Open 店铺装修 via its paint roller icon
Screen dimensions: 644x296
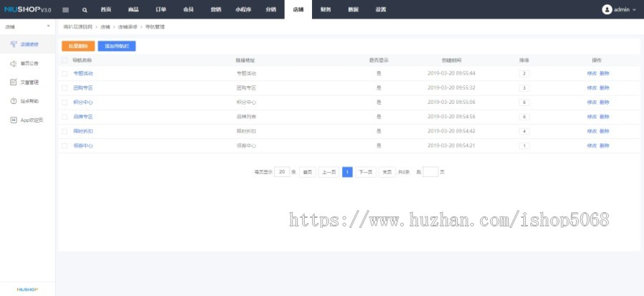click(x=14, y=44)
